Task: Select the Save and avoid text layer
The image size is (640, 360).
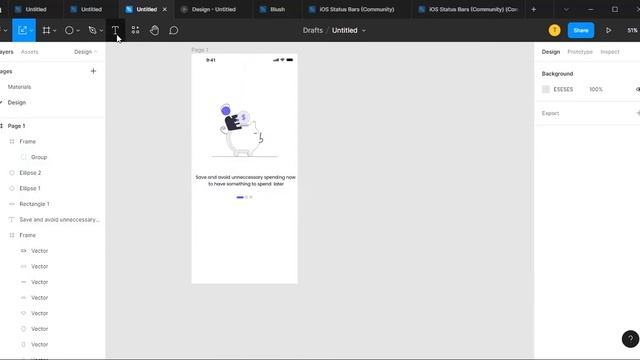Action: (x=60, y=220)
